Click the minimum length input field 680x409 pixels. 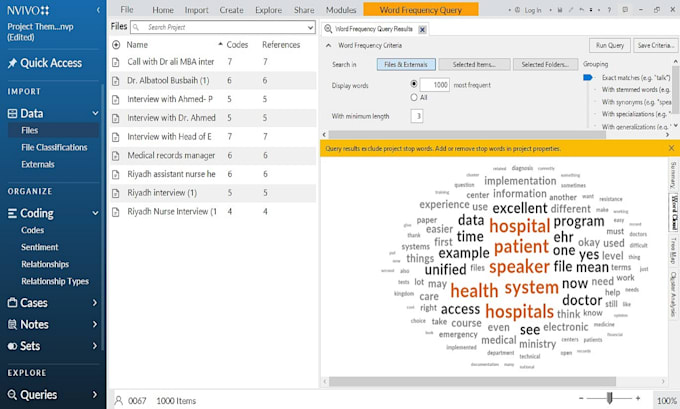click(417, 116)
